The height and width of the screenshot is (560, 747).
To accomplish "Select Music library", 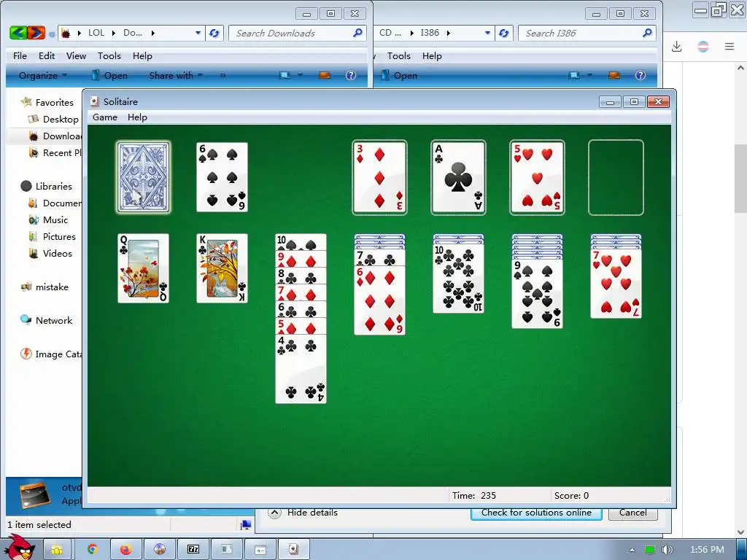I will [55, 220].
